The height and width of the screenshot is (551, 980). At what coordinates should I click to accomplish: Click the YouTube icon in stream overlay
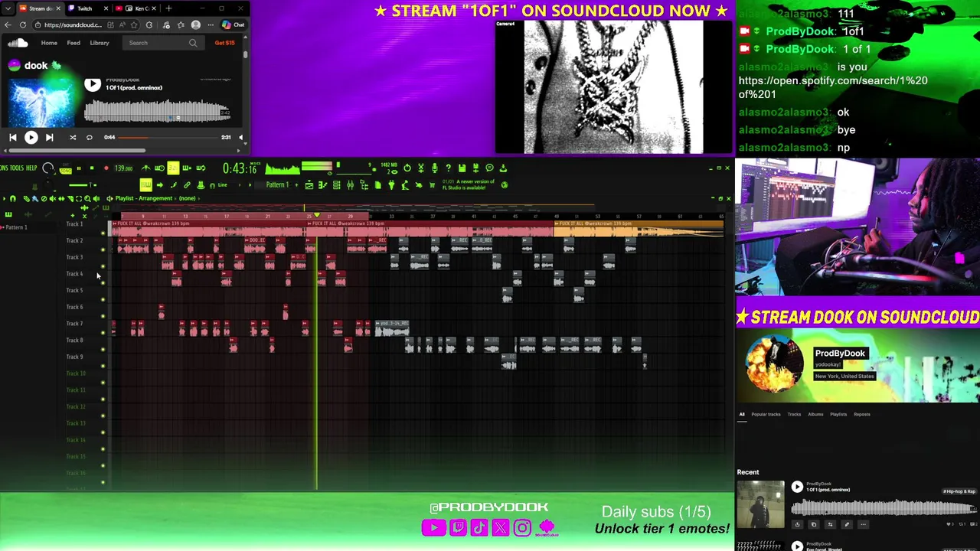pos(433,527)
